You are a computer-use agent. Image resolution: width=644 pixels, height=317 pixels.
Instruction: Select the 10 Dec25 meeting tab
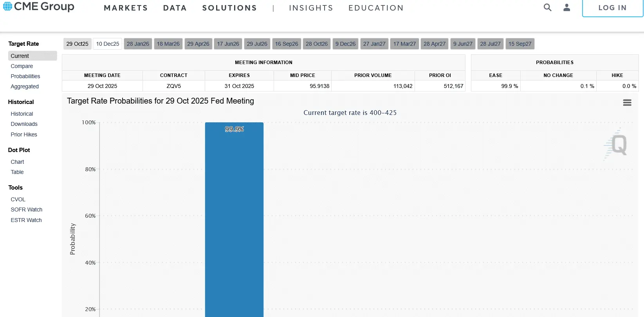(x=108, y=44)
